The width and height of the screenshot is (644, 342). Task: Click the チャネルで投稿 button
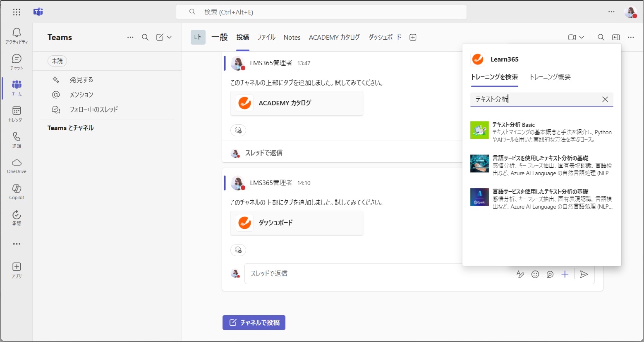tap(254, 323)
